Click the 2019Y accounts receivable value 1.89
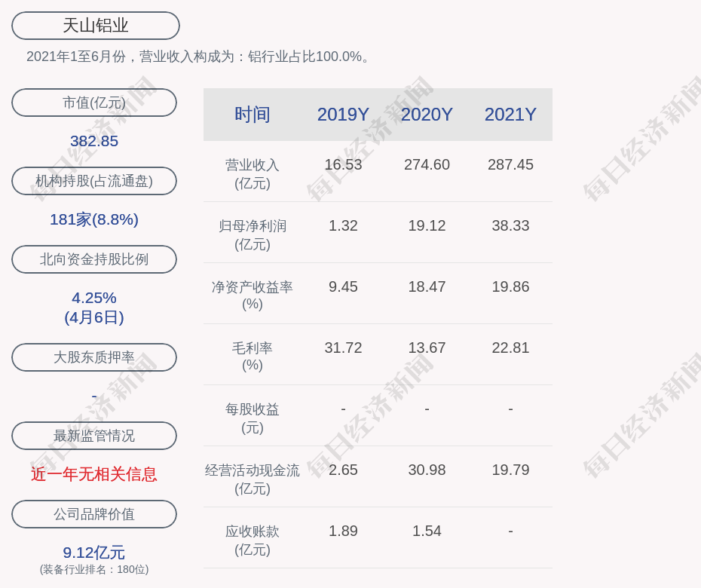This screenshot has width=701, height=588. click(344, 531)
